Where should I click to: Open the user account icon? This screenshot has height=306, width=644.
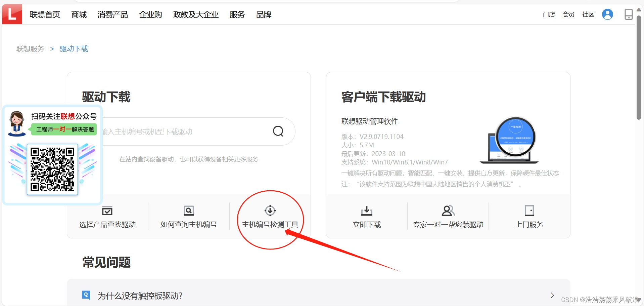tap(607, 14)
